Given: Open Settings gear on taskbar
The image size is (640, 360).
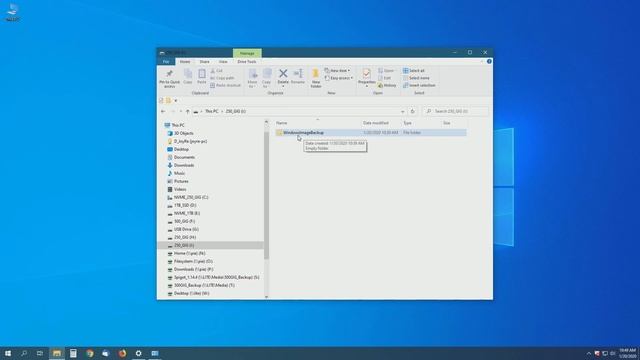Looking at the screenshot, I should tap(138, 353).
